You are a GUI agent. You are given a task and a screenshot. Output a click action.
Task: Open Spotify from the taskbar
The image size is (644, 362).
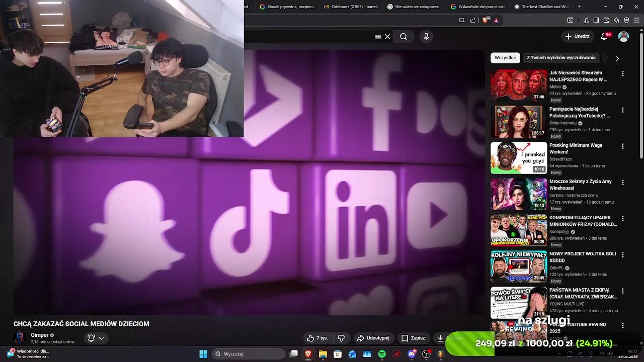click(x=382, y=354)
